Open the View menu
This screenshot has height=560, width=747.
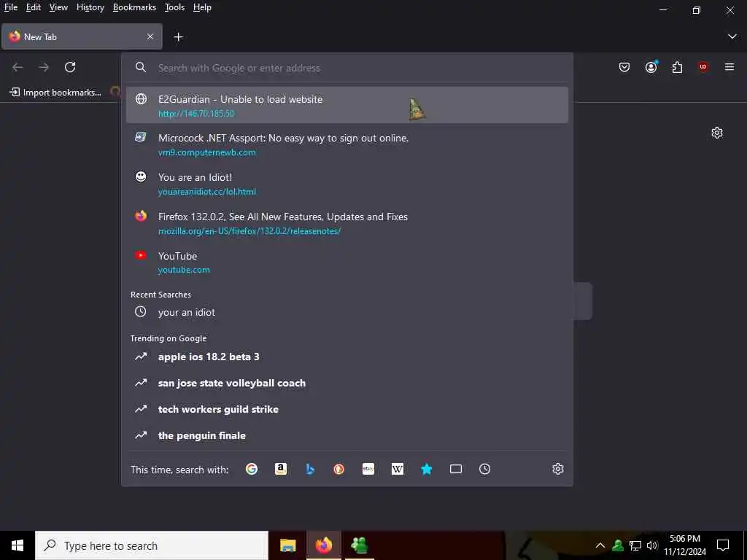coord(58,7)
